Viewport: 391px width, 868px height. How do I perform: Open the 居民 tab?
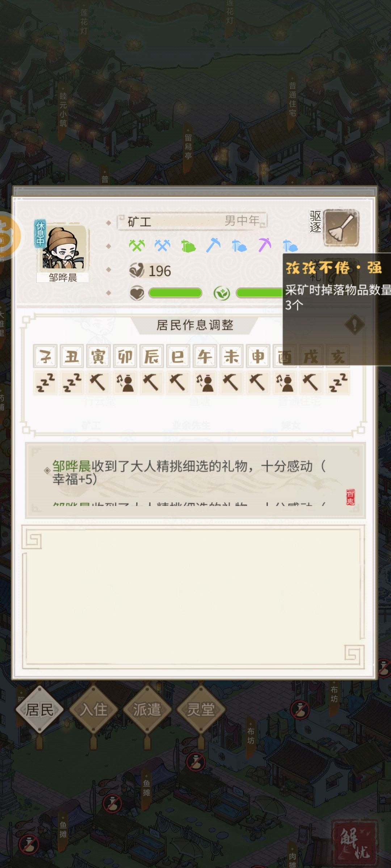point(39,709)
